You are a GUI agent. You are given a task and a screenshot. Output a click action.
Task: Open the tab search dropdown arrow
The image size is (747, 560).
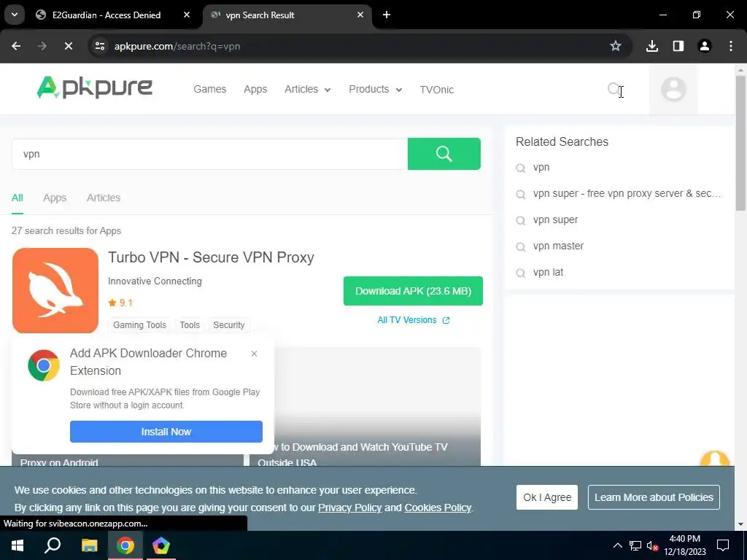[x=15, y=15]
